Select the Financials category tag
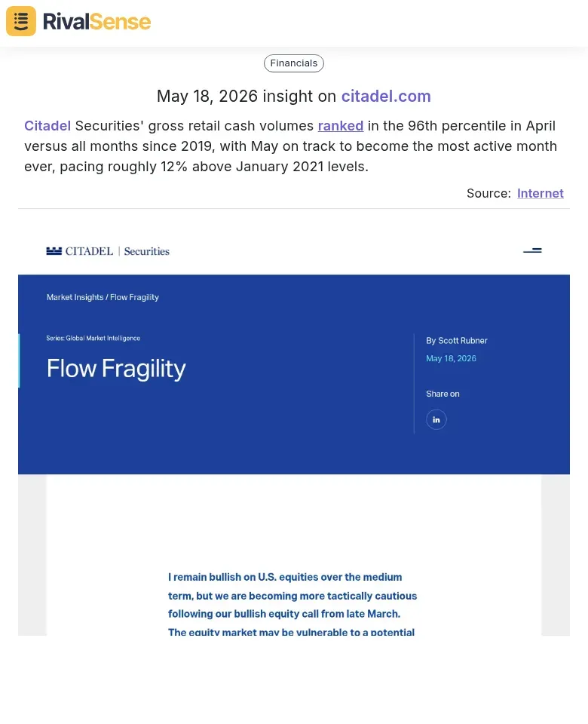 click(293, 63)
